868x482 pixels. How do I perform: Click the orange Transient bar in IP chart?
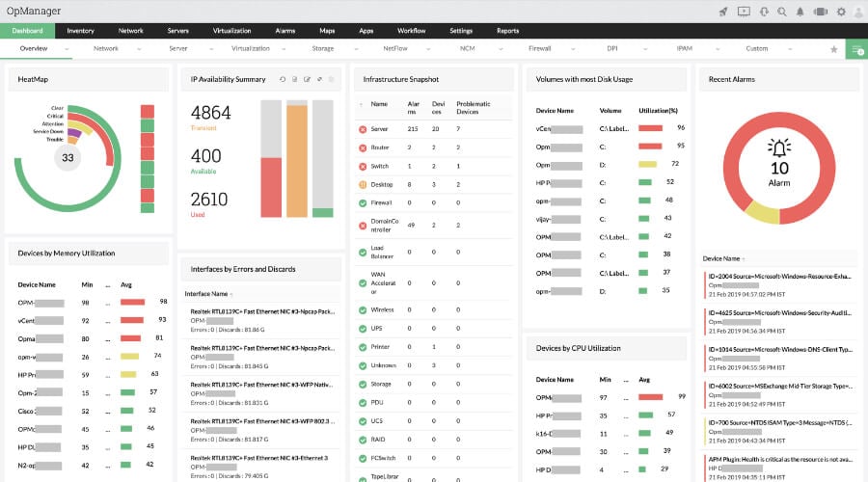(297, 161)
